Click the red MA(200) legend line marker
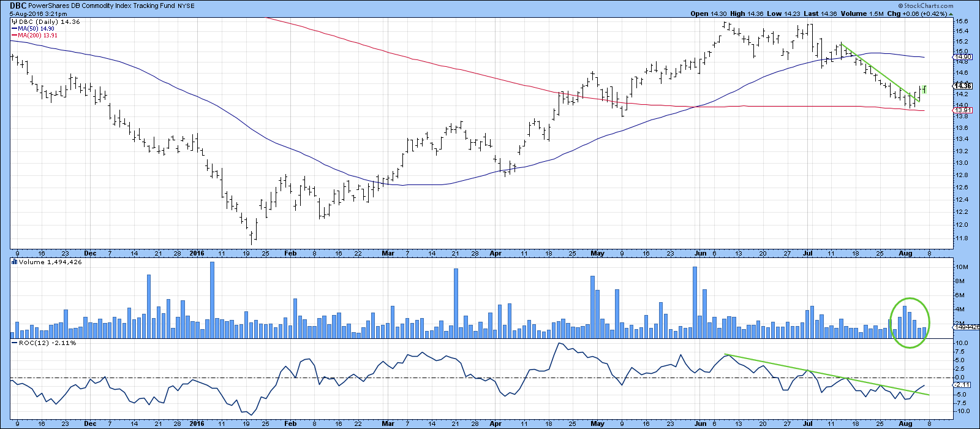The width and height of the screenshot is (980, 429). pyautogui.click(x=14, y=36)
